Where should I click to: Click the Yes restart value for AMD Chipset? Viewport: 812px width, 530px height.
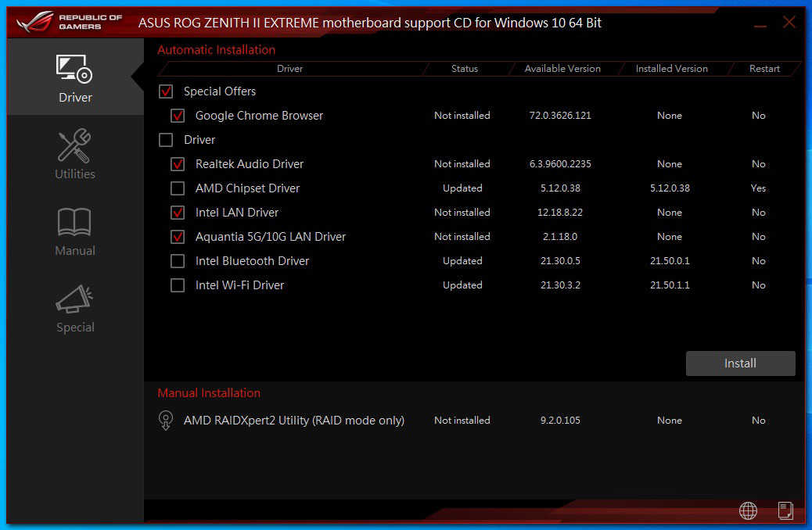(x=758, y=188)
